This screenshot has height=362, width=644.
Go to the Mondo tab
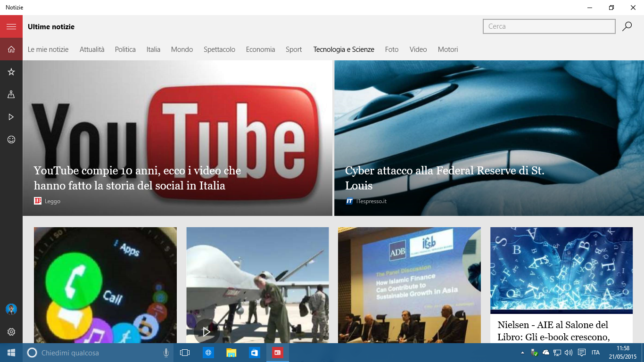pyautogui.click(x=182, y=49)
